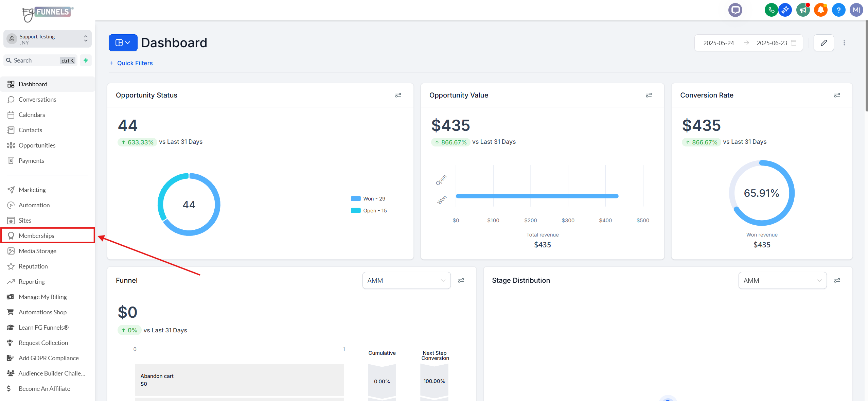868x401 pixels.
Task: Click the 65.91% conversion rate gauge
Action: coord(762,193)
